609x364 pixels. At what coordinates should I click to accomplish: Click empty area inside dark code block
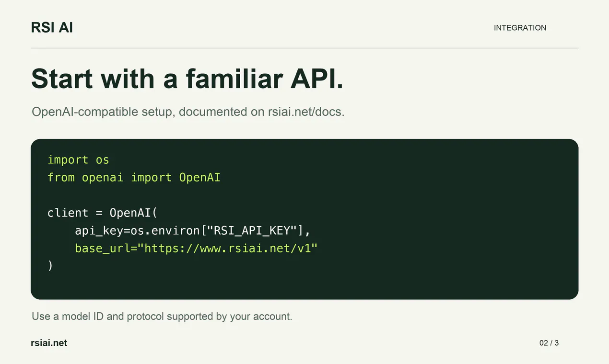coord(432,216)
